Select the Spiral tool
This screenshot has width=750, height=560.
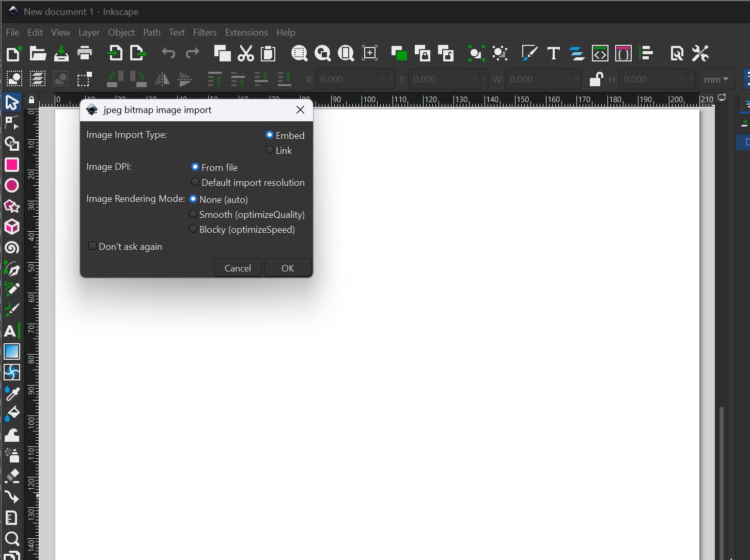click(12, 248)
